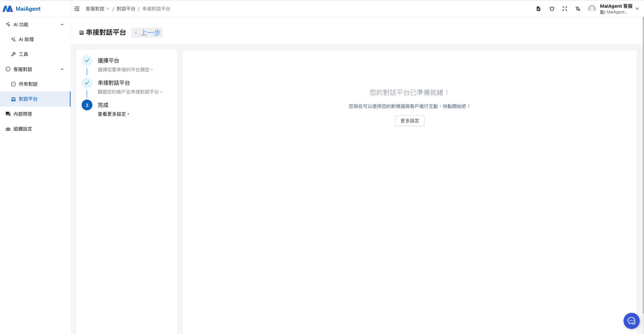The height and width of the screenshot is (334, 644).
Task: Expand the MaiAgent 客服 account menu
Action: coord(637,9)
